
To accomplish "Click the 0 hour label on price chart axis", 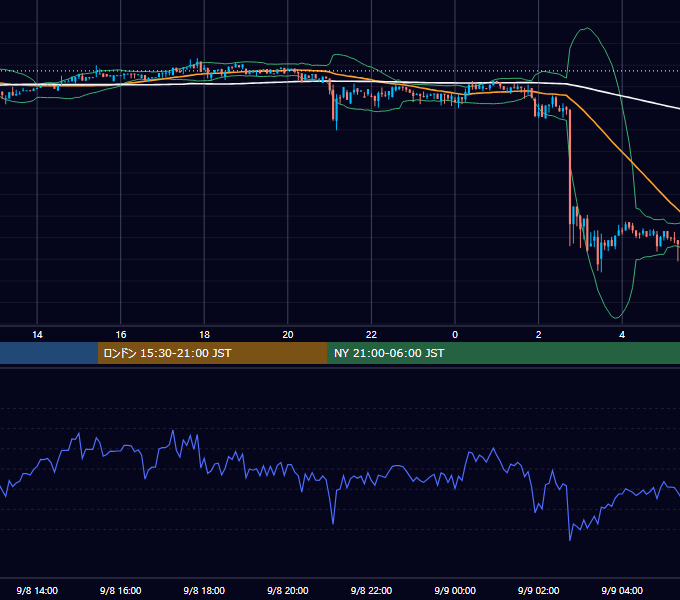I will click(x=455, y=335).
